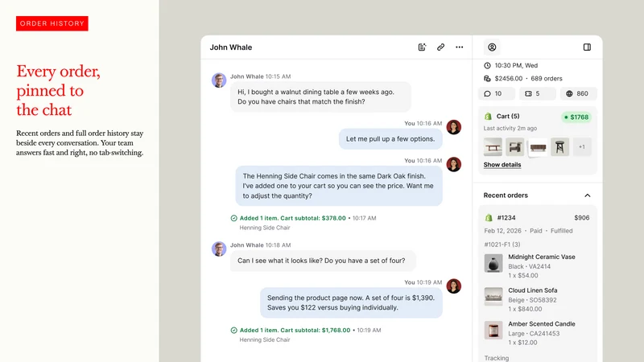Click 'Feb 12, 2026' order date

click(502, 231)
